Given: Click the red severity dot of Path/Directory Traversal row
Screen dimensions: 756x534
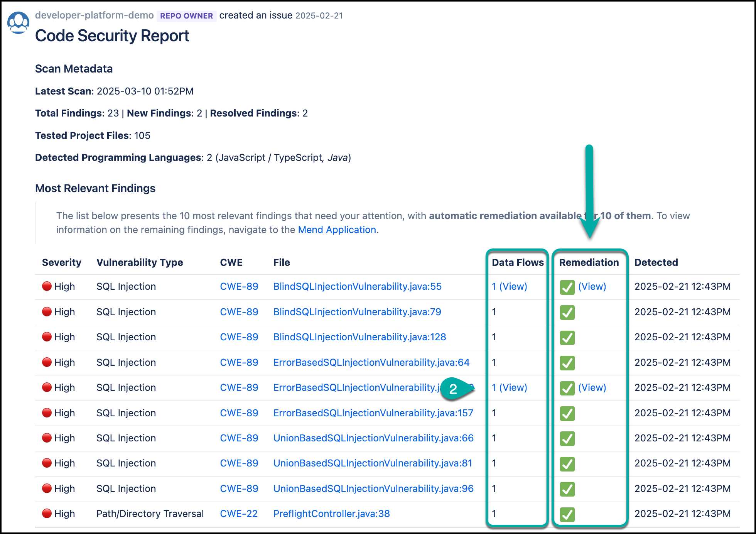Looking at the screenshot, I should pyautogui.click(x=47, y=514).
